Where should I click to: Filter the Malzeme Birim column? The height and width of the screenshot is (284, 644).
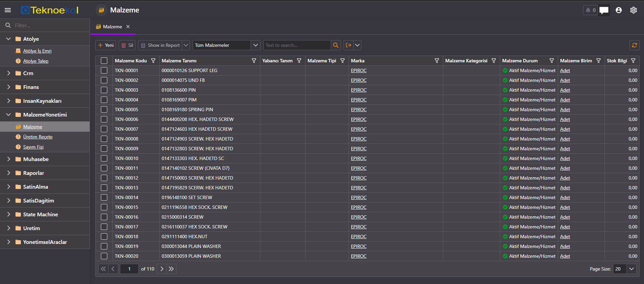(599, 61)
